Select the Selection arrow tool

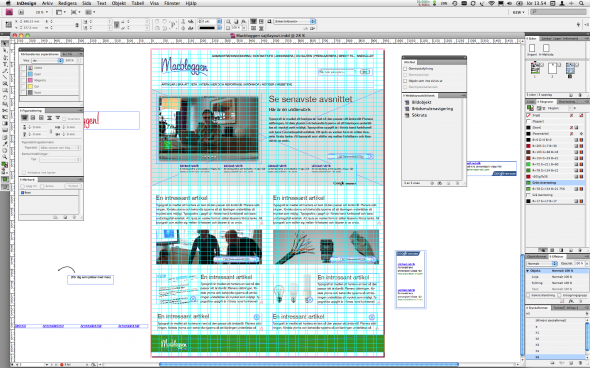[x=5, y=44]
